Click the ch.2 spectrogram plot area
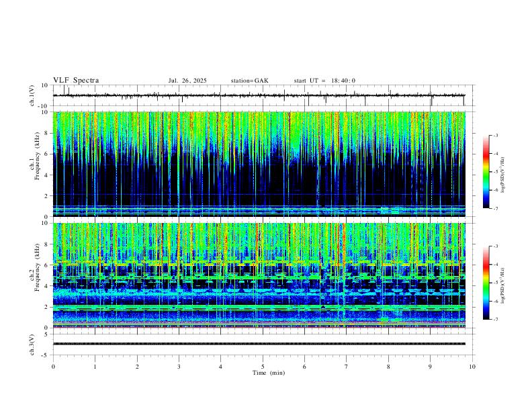Viewport: 532px width, 411px height. tap(259, 275)
